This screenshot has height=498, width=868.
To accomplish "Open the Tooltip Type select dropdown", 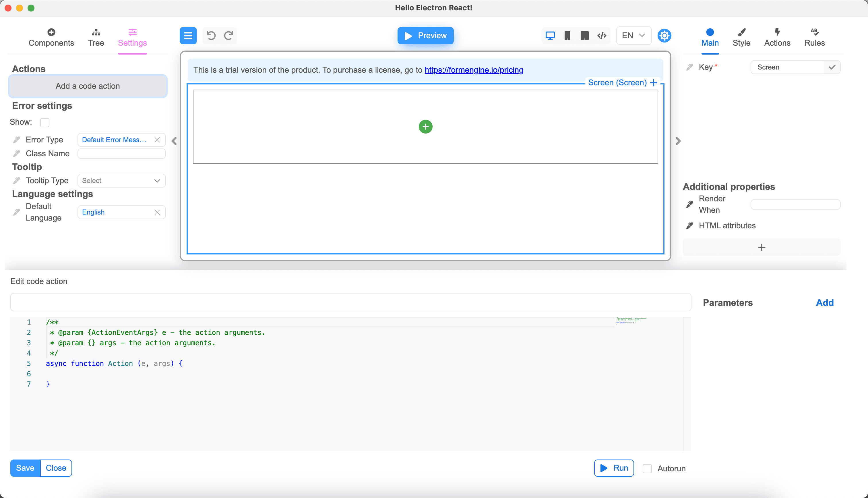I will tap(121, 181).
